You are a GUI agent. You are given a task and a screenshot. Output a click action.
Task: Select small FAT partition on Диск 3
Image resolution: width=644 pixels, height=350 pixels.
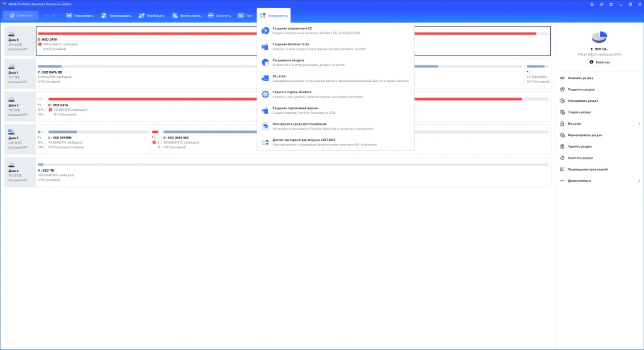(41, 139)
